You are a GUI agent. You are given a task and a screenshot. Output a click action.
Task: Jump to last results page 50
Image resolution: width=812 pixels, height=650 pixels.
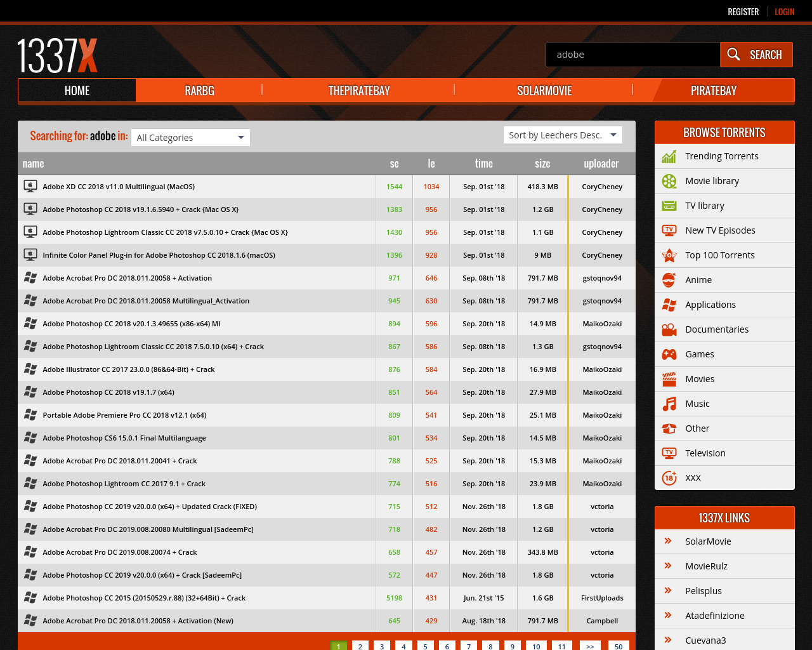(619, 646)
